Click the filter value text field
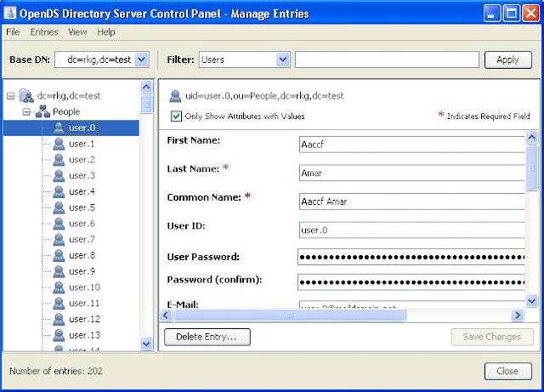Viewport: 544px width, 392px height. tap(387, 60)
